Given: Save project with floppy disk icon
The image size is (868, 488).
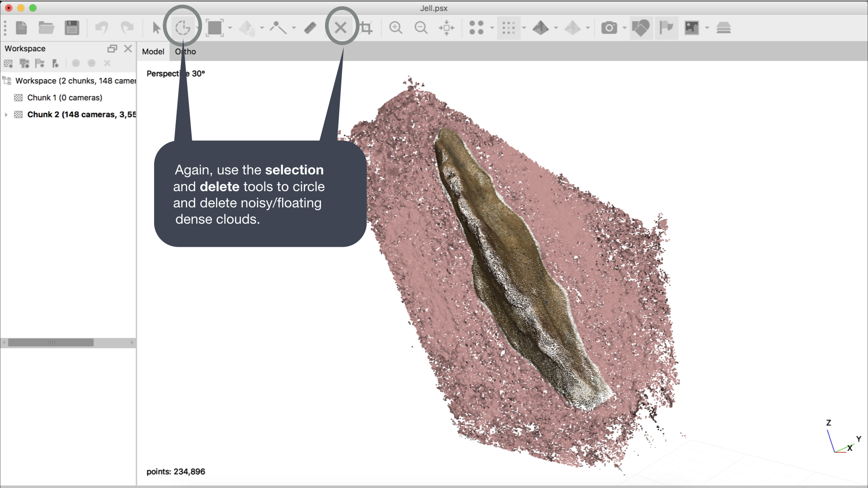Looking at the screenshot, I should [x=72, y=28].
